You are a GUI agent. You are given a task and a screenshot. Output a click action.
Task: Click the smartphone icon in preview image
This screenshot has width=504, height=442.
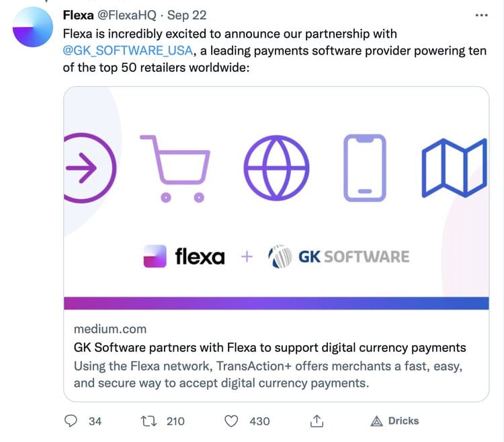365,167
